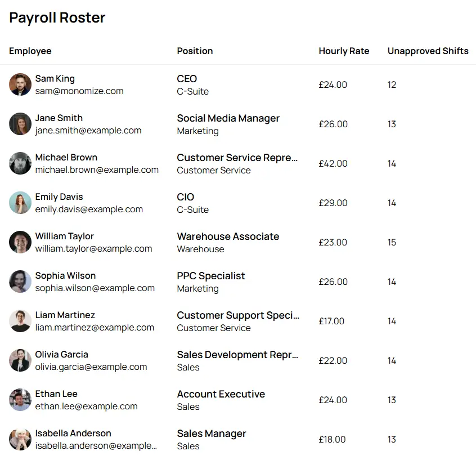Open Jane Smith's avatar photo
Screen dimensions: 476x460
click(20, 124)
